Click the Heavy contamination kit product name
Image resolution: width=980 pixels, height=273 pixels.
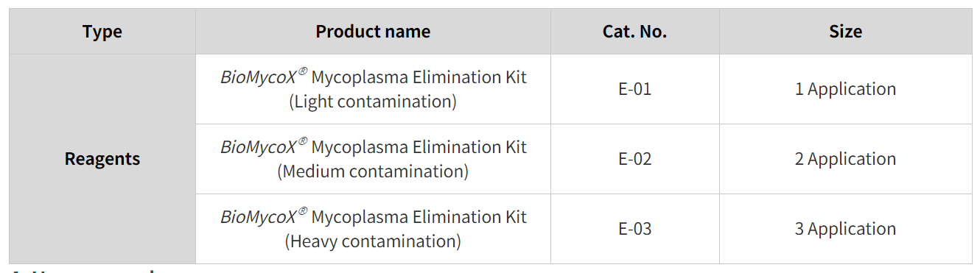click(x=373, y=229)
